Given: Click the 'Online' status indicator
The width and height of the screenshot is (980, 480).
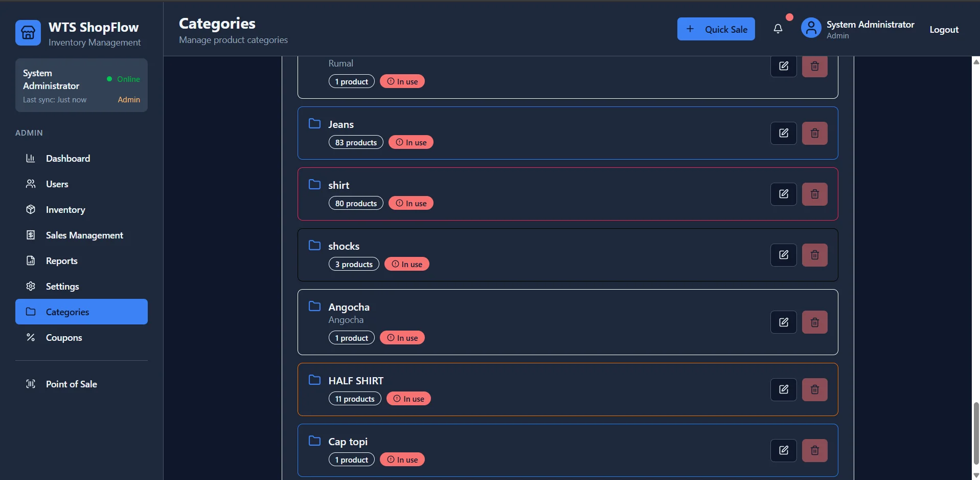Looking at the screenshot, I should [123, 79].
